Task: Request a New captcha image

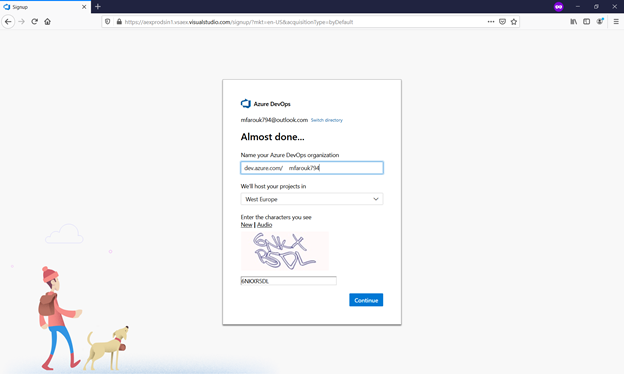Action: [x=246, y=225]
